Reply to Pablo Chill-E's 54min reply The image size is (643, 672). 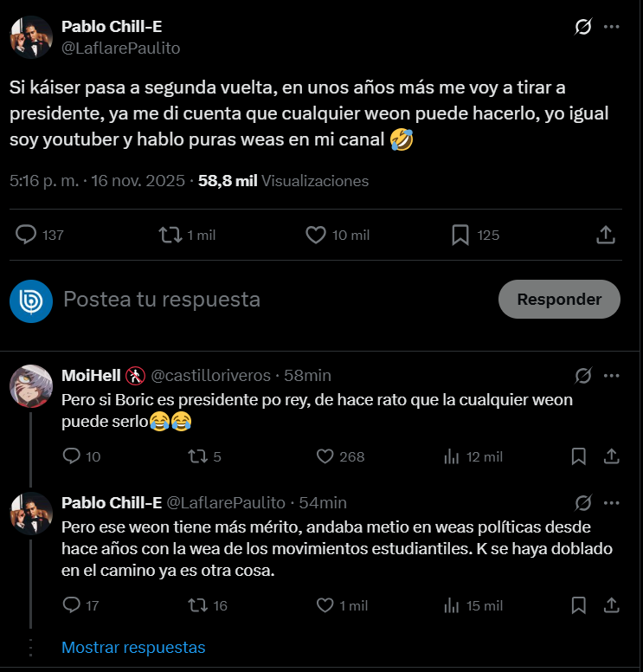pos(72,605)
